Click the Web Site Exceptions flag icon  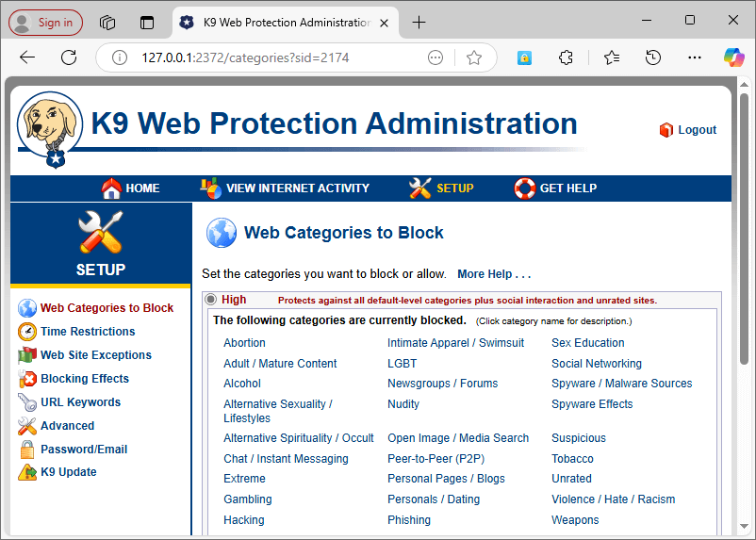coord(26,355)
